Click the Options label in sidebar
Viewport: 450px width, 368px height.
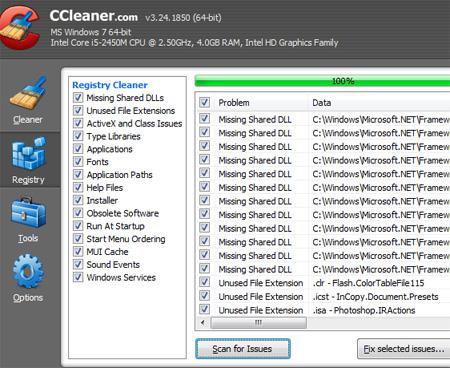point(28,298)
